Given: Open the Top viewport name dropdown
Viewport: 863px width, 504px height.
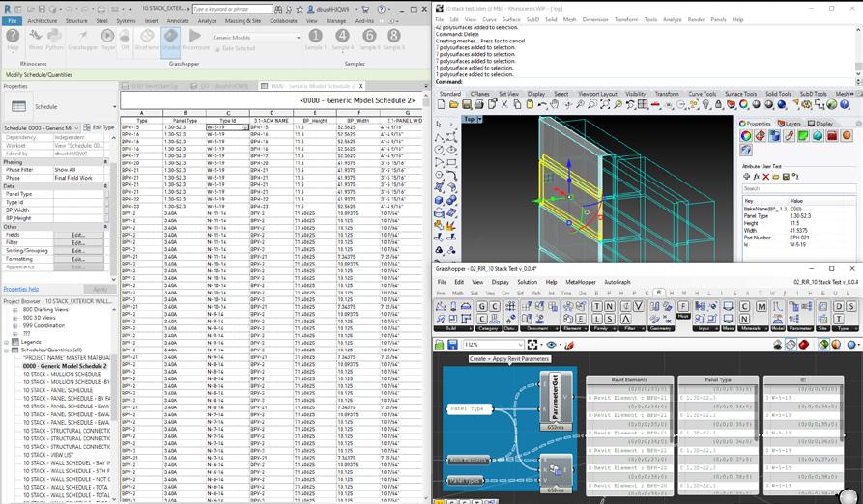Looking at the screenshot, I should coord(474,119).
